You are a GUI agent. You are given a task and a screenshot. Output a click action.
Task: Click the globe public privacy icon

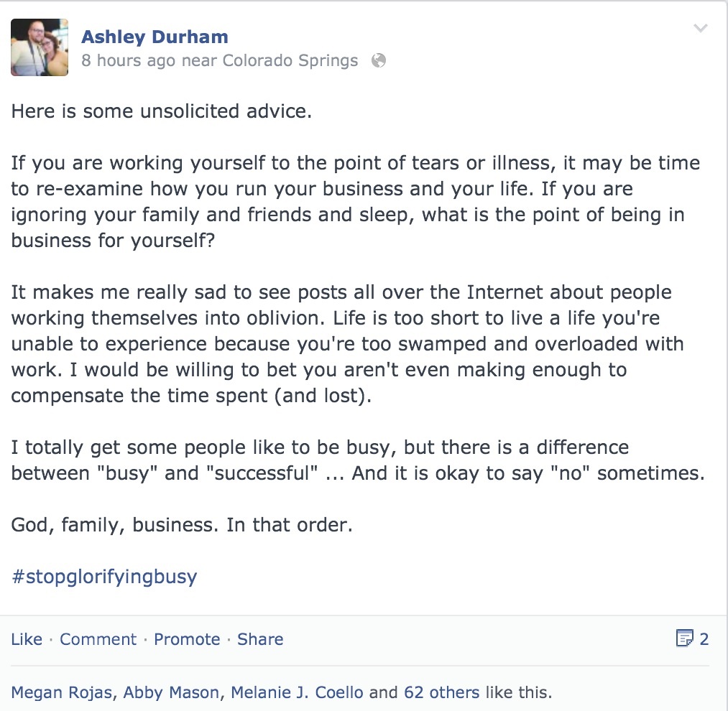pyautogui.click(x=379, y=60)
